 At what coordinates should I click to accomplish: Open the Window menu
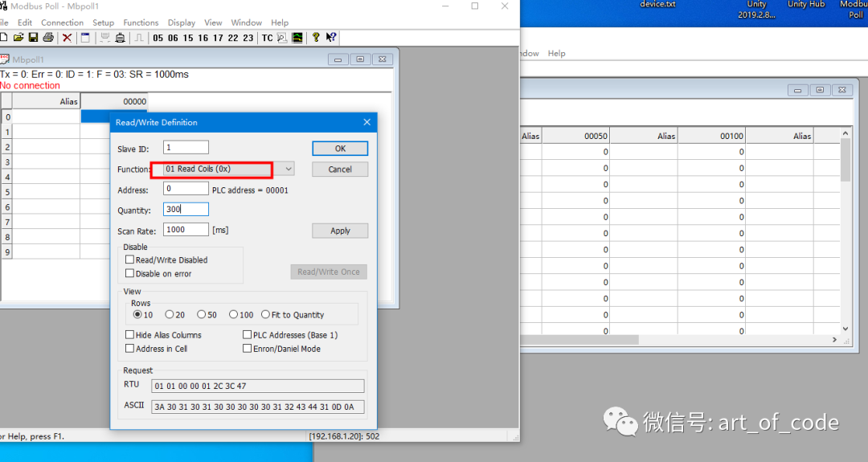point(247,22)
